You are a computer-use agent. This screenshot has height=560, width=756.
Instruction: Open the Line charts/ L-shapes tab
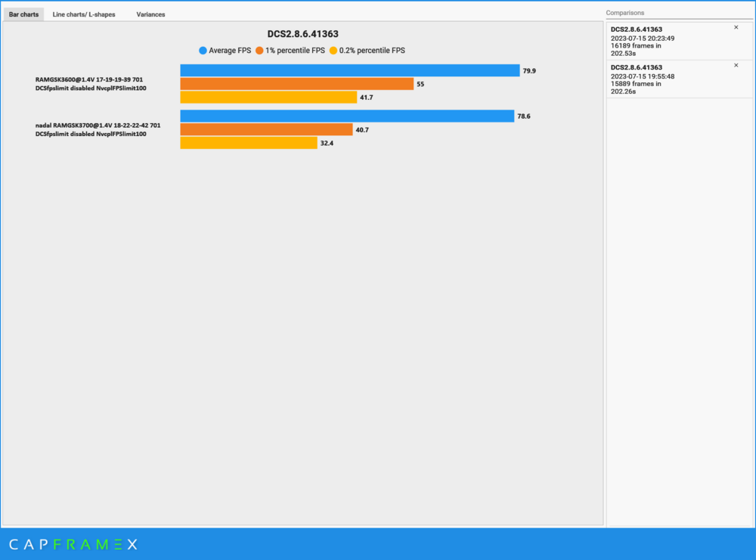point(83,14)
